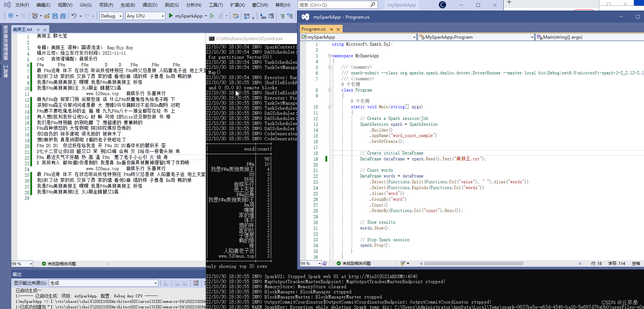The width and height of the screenshot is (644, 309).
Task: Click the 服务器资源管理器 side tab
Action: pyautogui.click(x=5, y=43)
